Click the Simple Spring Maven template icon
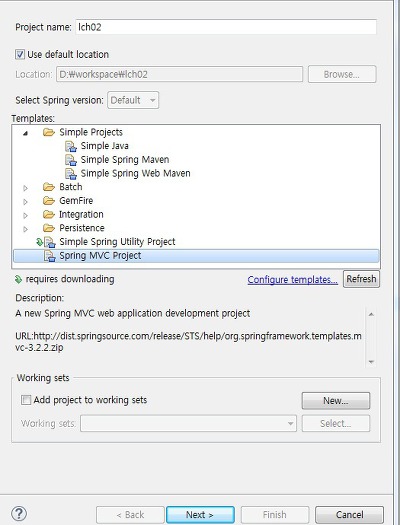Viewport: 400px width, 525px height. click(x=71, y=160)
